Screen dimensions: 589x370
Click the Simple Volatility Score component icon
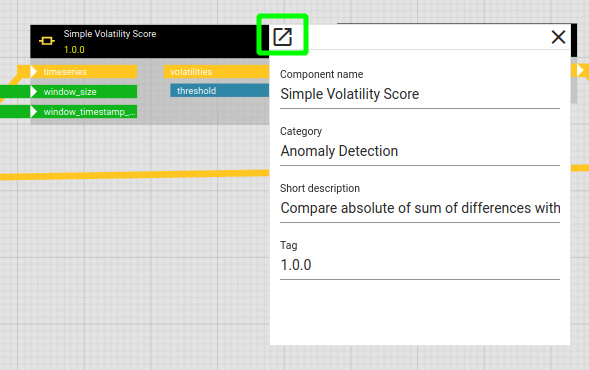pos(47,41)
